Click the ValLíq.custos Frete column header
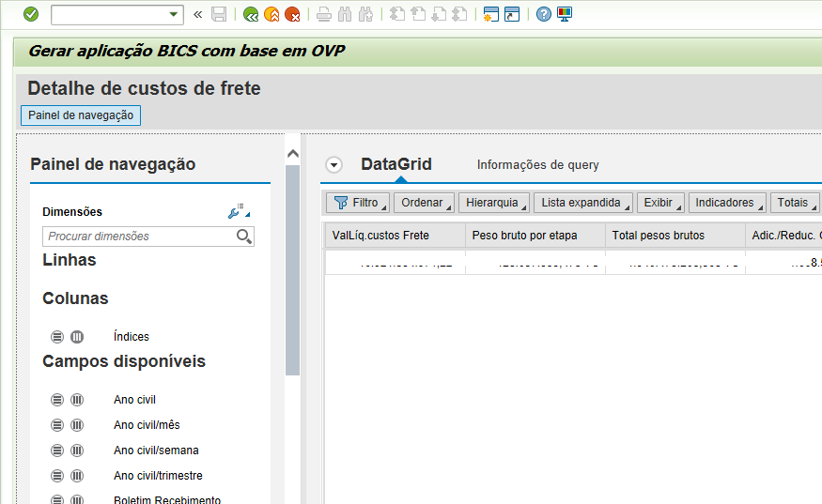The width and height of the screenshot is (822, 504). [395, 236]
